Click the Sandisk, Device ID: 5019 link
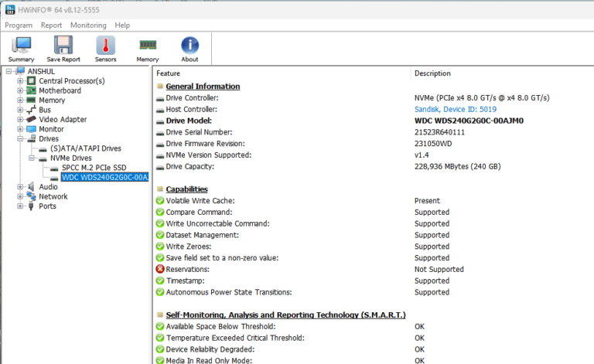The height and width of the screenshot is (364, 594). pyautogui.click(x=456, y=109)
